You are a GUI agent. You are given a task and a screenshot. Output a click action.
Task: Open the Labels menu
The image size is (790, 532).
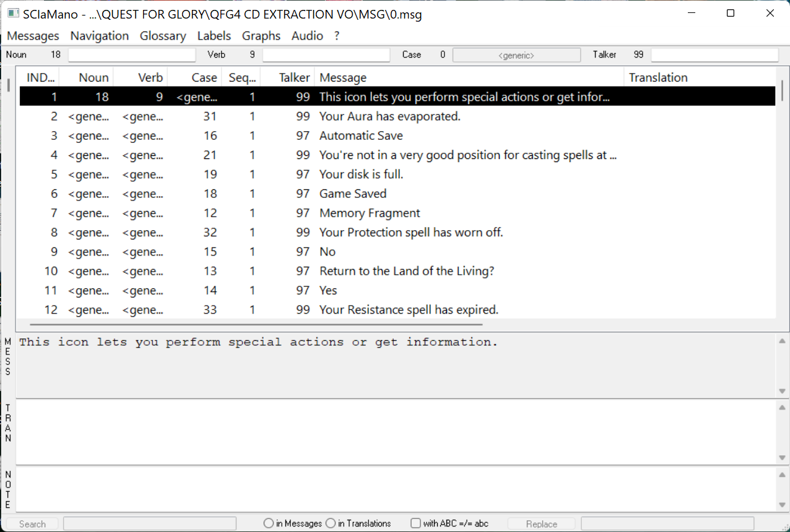214,36
